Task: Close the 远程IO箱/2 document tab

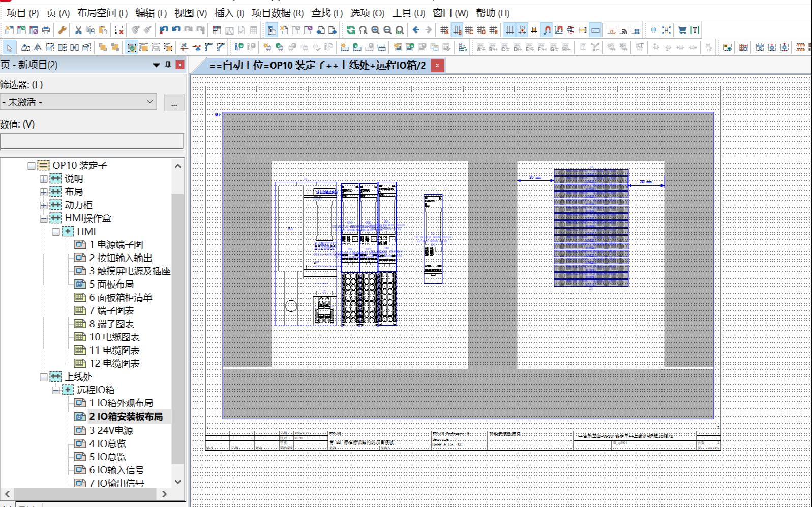Action: pyautogui.click(x=437, y=65)
